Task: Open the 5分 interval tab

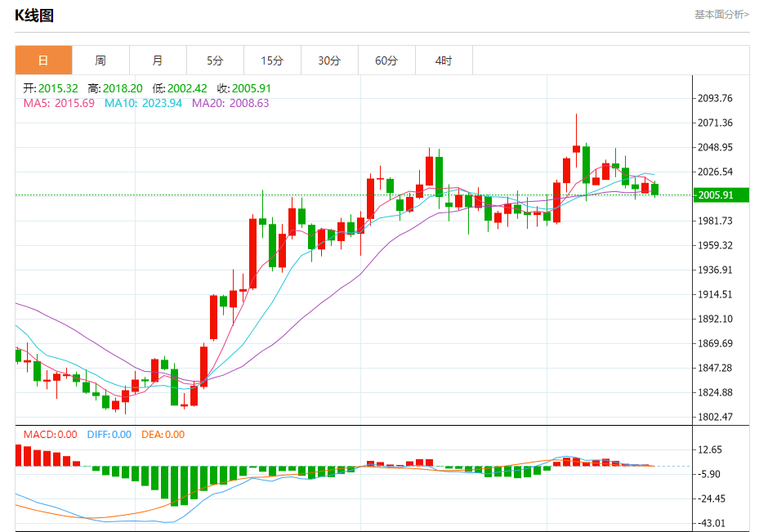Action: (215, 60)
